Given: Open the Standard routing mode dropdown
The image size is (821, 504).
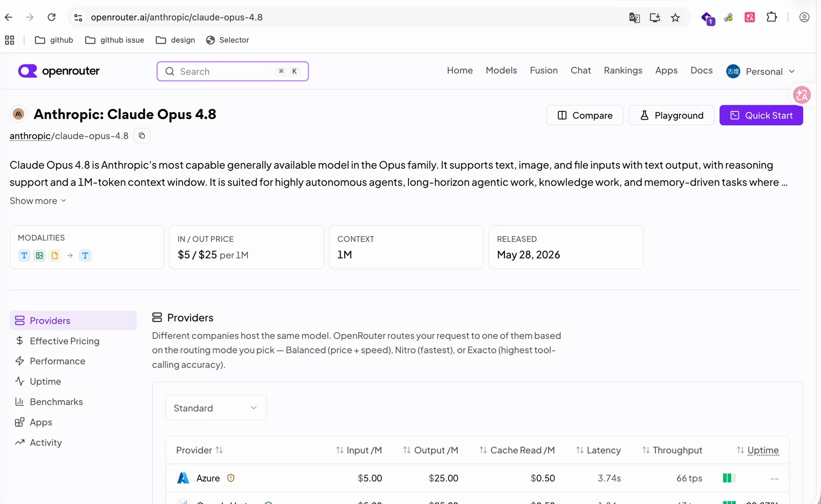Looking at the screenshot, I should point(216,408).
